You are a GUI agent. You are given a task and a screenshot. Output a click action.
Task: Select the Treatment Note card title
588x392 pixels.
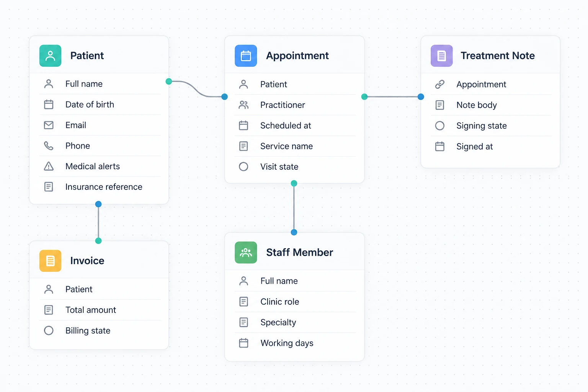pyautogui.click(x=498, y=56)
